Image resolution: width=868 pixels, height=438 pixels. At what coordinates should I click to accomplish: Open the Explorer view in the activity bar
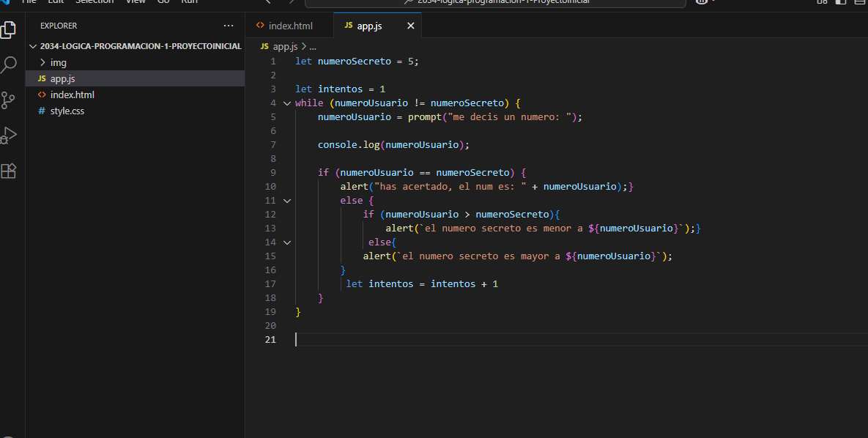pos(8,29)
